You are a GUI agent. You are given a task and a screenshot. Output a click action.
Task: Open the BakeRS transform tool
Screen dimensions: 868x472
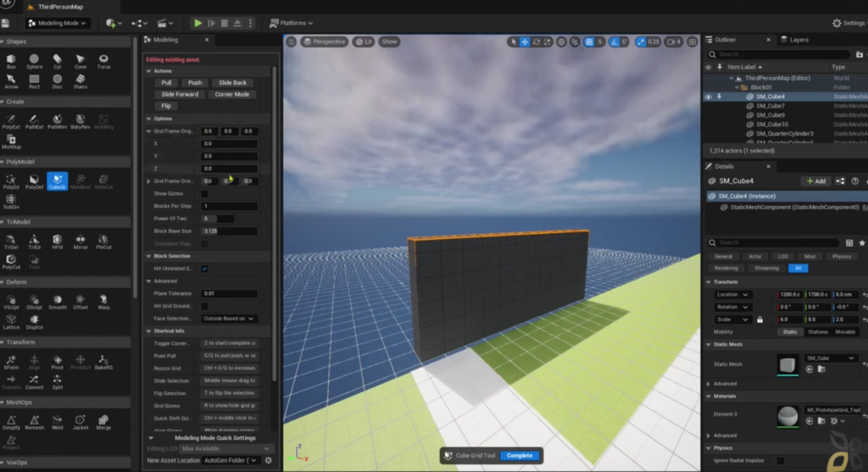103,362
